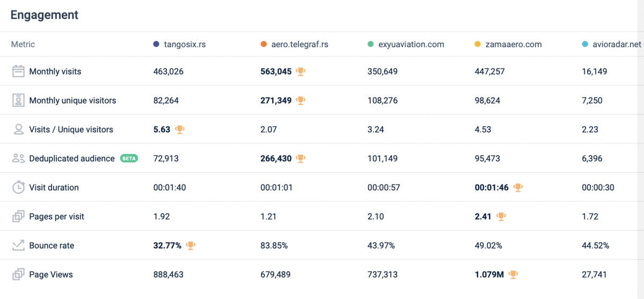Screen dimensions: 644x299
Task: Click trophy icon next to 1.079M
Action: point(514,274)
